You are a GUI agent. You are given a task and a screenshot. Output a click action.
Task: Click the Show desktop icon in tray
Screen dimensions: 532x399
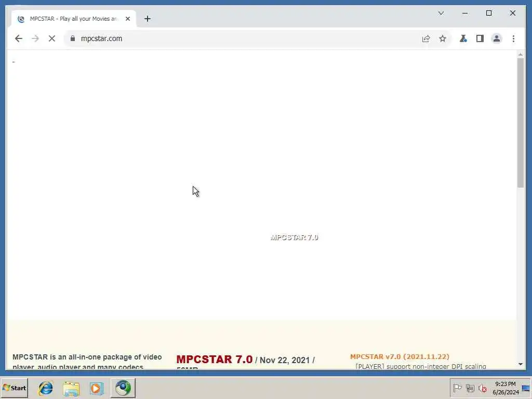pos(526,388)
